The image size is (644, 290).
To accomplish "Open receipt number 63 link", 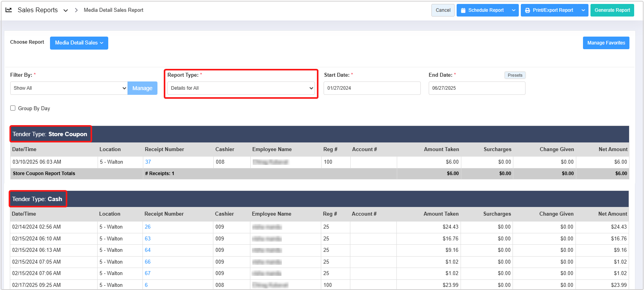I will pyautogui.click(x=148, y=238).
